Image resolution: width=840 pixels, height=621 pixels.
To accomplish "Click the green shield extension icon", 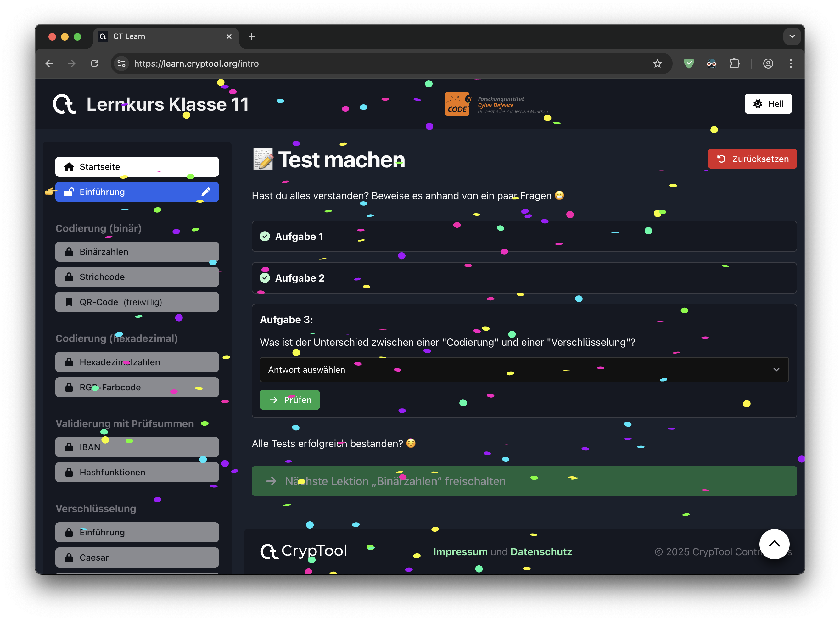I will (689, 64).
